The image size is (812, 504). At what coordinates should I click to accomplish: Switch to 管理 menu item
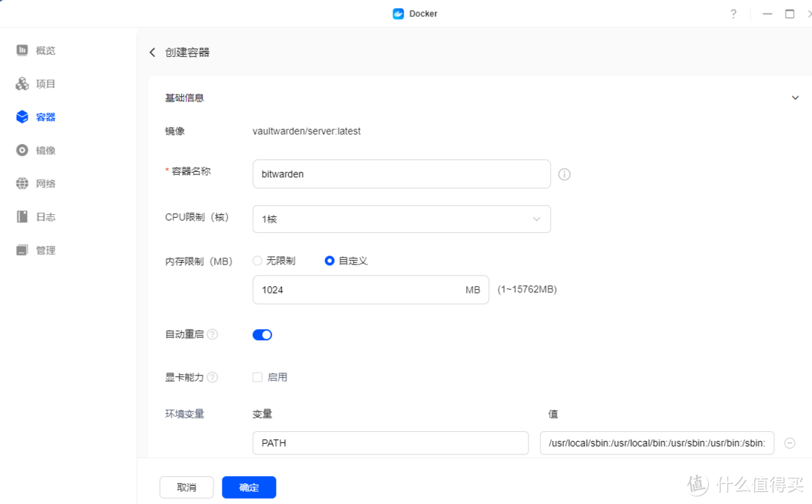pyautogui.click(x=46, y=250)
